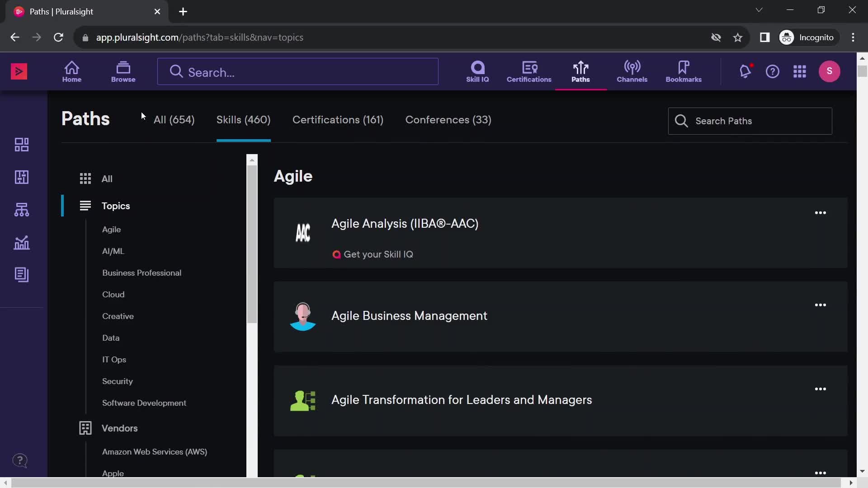Switch to the All (654) tab
Screen dimensions: 868x488
174,120
